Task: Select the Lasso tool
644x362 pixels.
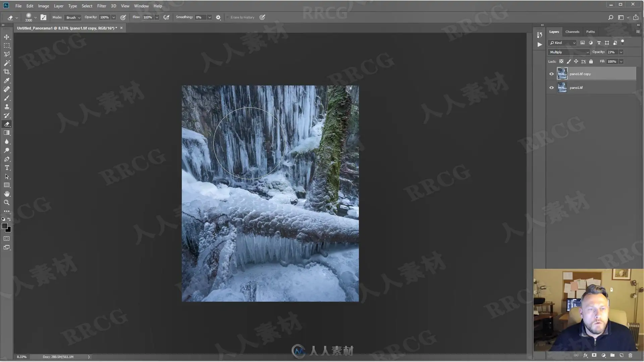Action: tap(7, 54)
